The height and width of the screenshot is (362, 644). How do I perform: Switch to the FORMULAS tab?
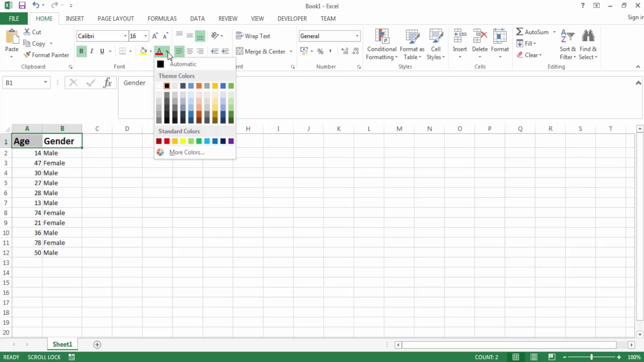click(x=162, y=19)
